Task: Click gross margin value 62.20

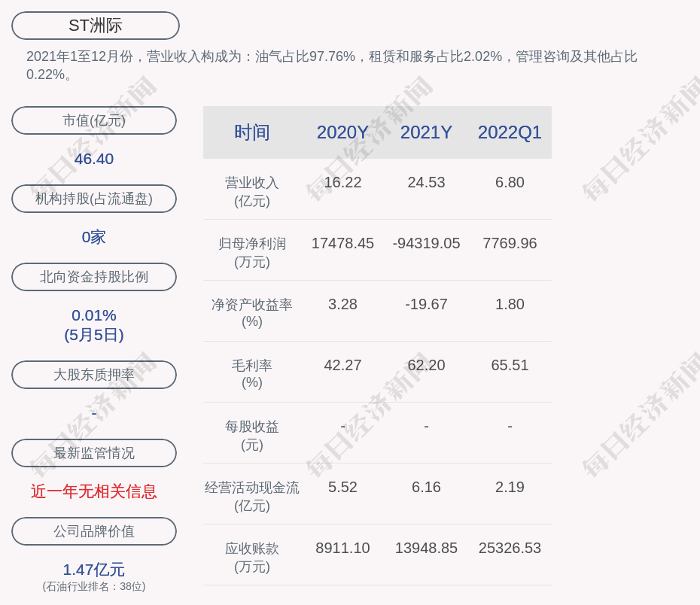Action: [x=426, y=366]
